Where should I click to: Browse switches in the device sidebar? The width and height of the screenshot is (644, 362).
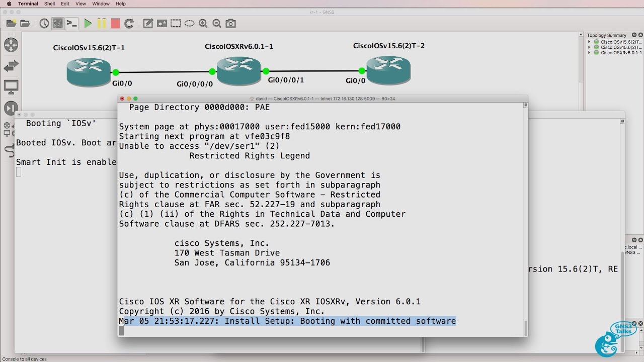[x=11, y=66]
